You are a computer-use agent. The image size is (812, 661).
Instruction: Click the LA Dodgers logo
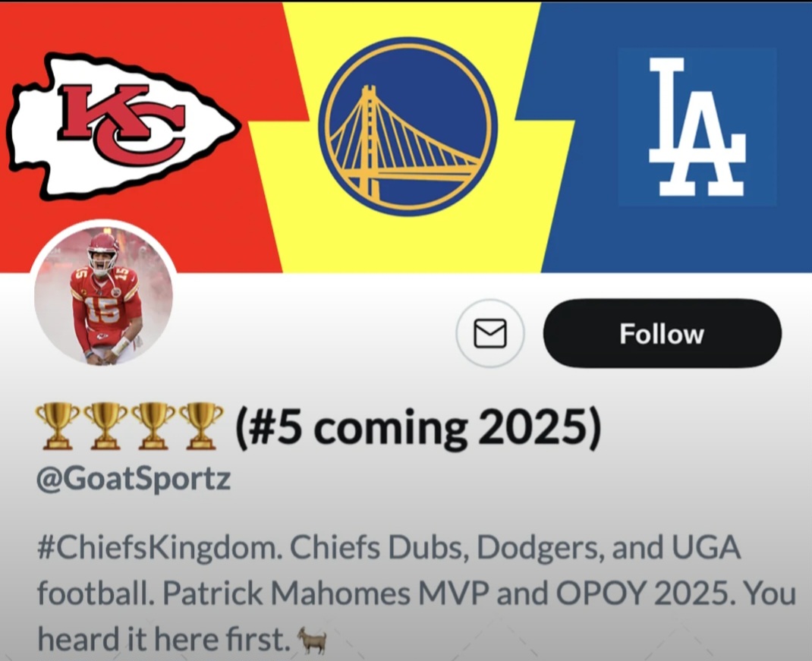click(x=697, y=127)
